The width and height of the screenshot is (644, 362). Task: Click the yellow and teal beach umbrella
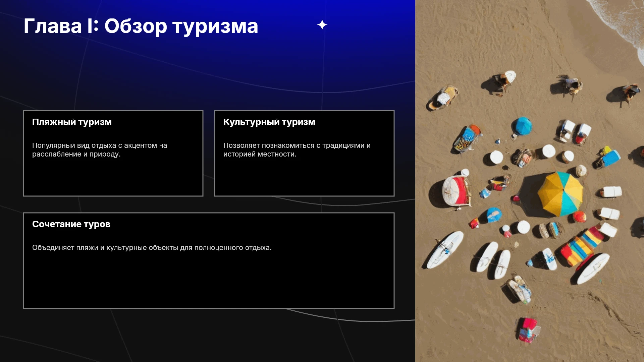pyautogui.click(x=560, y=194)
